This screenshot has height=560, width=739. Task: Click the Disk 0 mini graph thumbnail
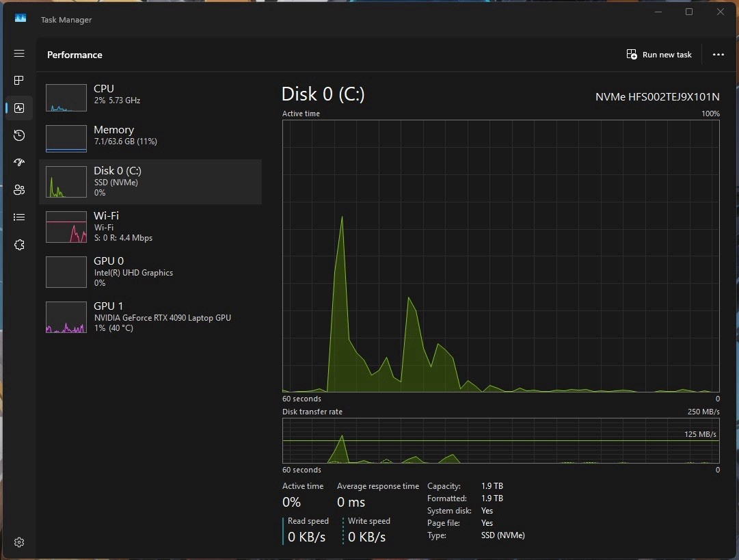tap(66, 182)
